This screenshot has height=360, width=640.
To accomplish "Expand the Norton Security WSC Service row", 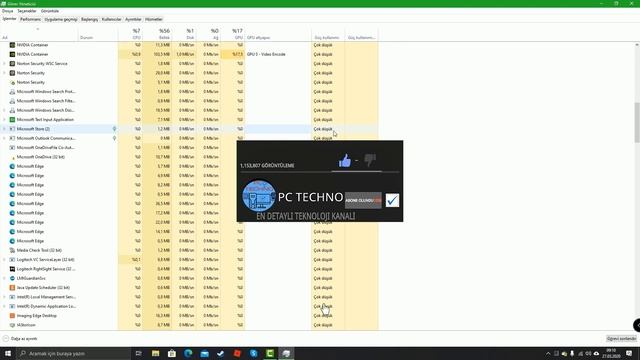I will tap(4, 64).
